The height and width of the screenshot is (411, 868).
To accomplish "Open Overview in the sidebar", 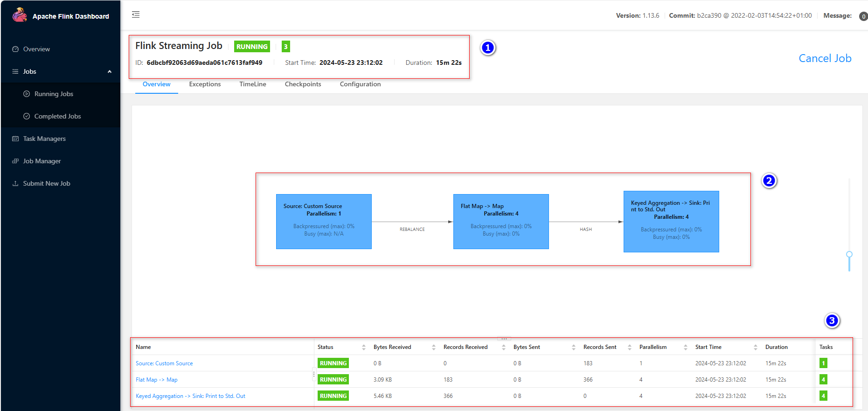I will (x=36, y=49).
